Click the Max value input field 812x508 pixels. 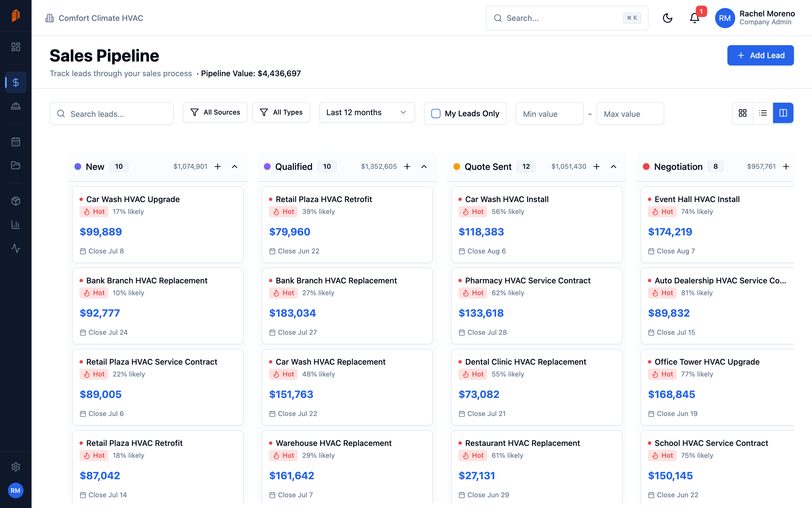point(630,113)
